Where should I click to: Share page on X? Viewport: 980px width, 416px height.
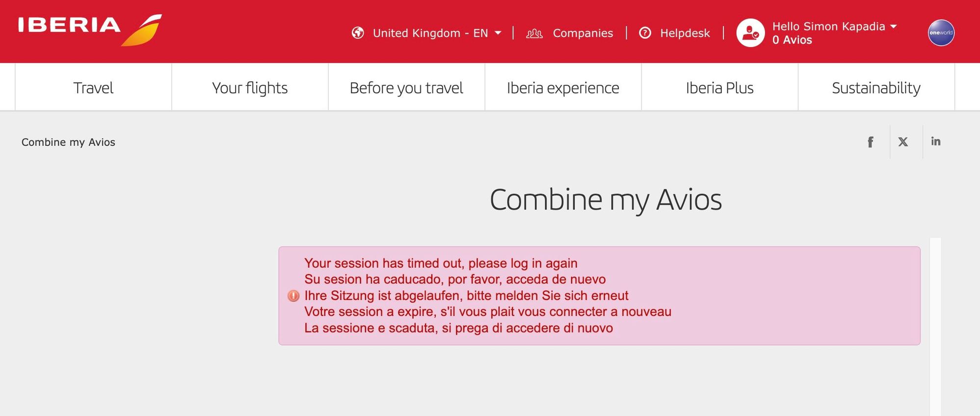[x=903, y=142]
